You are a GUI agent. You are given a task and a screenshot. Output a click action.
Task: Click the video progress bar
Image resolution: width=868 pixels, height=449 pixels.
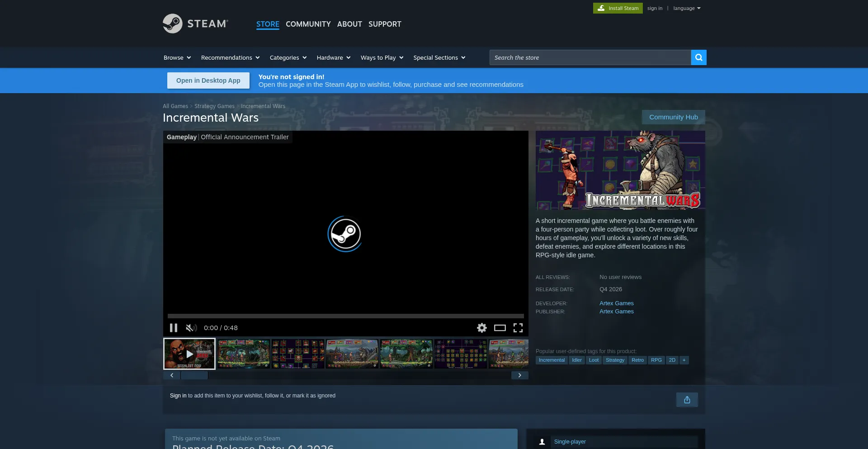346,316
